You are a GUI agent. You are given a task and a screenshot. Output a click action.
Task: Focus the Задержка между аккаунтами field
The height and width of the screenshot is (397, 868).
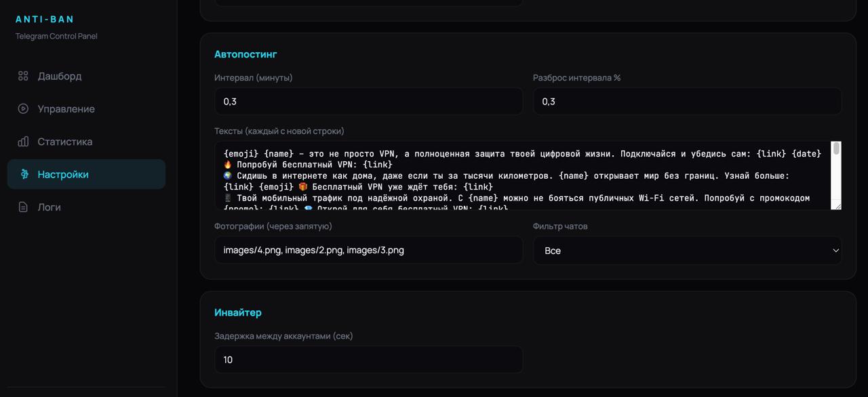coord(369,360)
